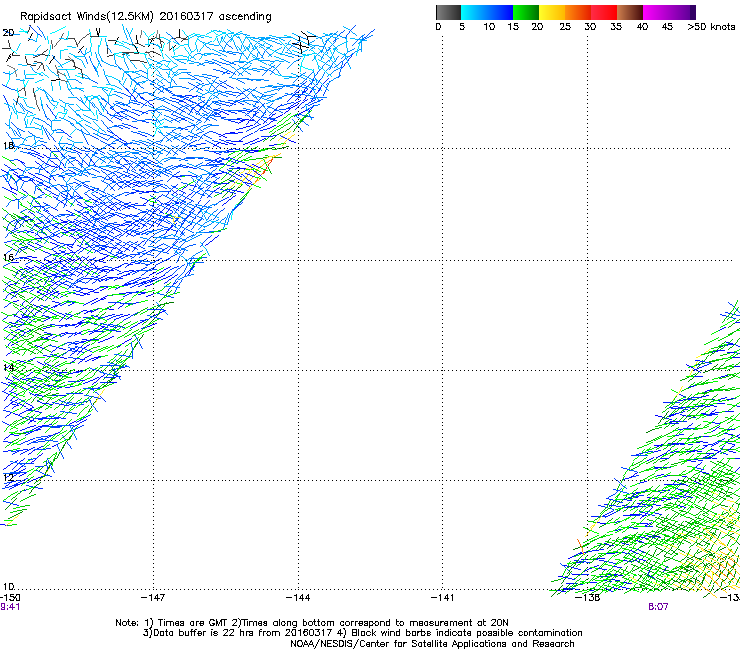Click the note line 'Times are GMT'
740x650 pixels.
tap(193, 623)
